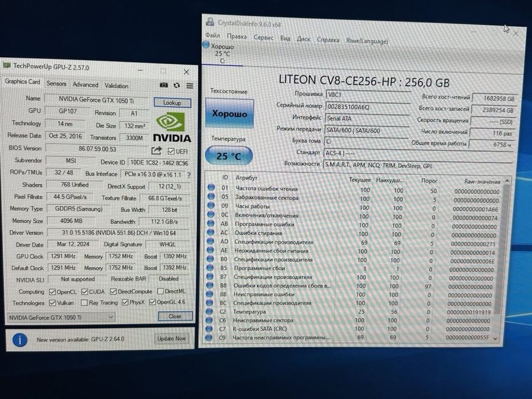The image size is (532, 399).
Task: Click scroll down arrow in SMART list
Action: click(x=496, y=339)
